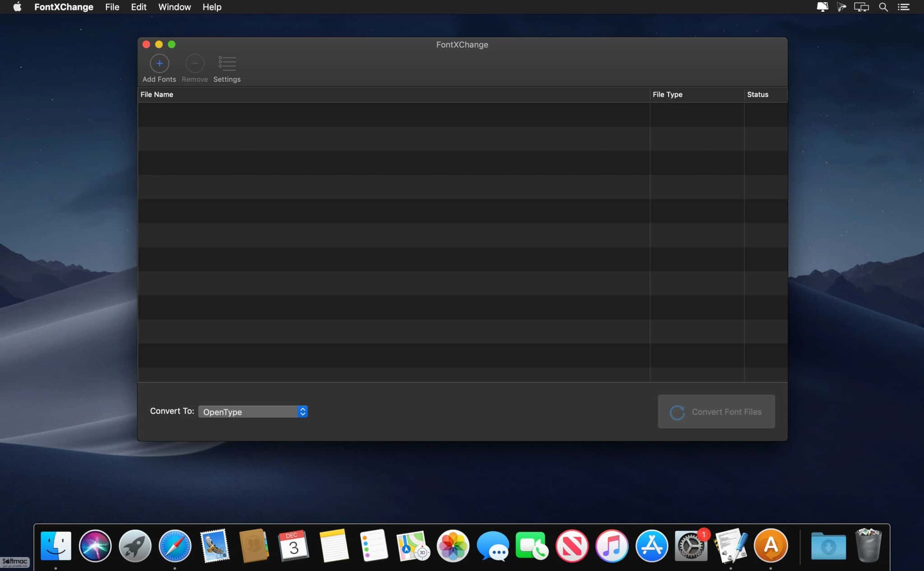Viewport: 924px width, 571px height.
Task: Click the screen mirroring icon in menu bar
Action: click(x=861, y=7)
